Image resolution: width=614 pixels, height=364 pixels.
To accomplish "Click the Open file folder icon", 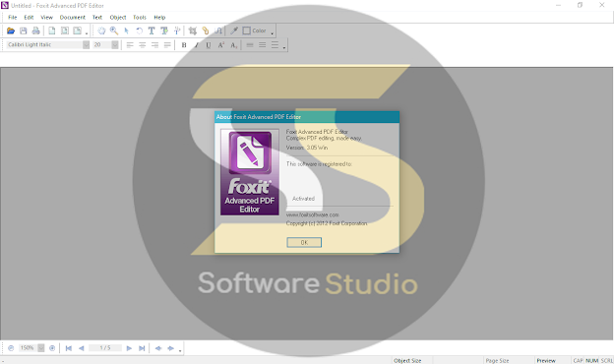I will [11, 30].
